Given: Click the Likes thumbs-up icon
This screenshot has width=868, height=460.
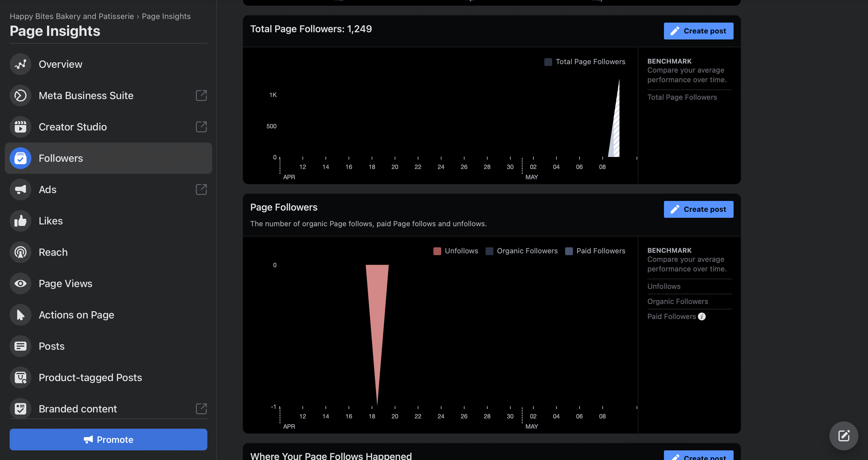Looking at the screenshot, I should 20,221.
